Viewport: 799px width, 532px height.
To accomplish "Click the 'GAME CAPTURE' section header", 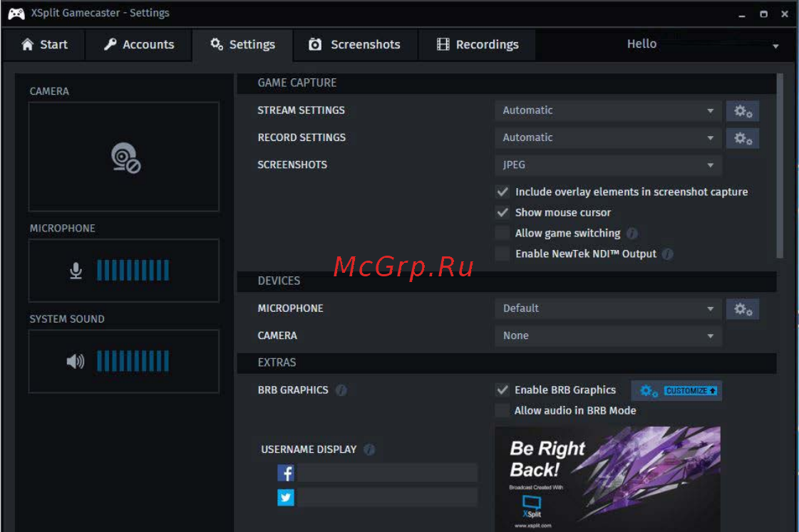I will (x=507, y=83).
